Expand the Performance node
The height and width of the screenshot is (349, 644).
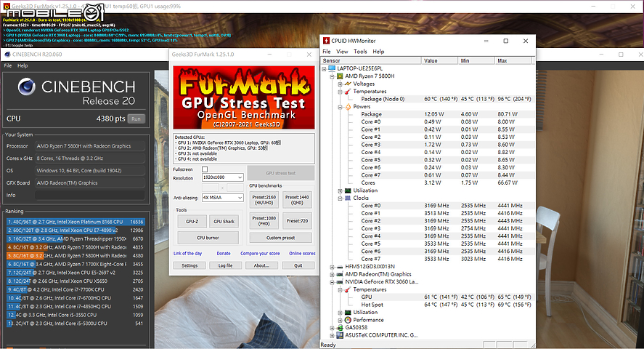(x=340, y=320)
